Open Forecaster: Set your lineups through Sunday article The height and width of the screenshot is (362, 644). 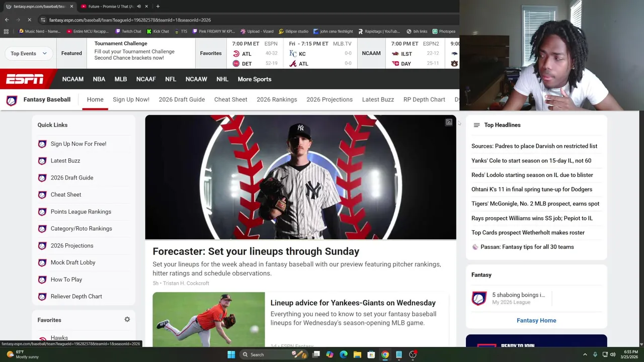(x=256, y=251)
